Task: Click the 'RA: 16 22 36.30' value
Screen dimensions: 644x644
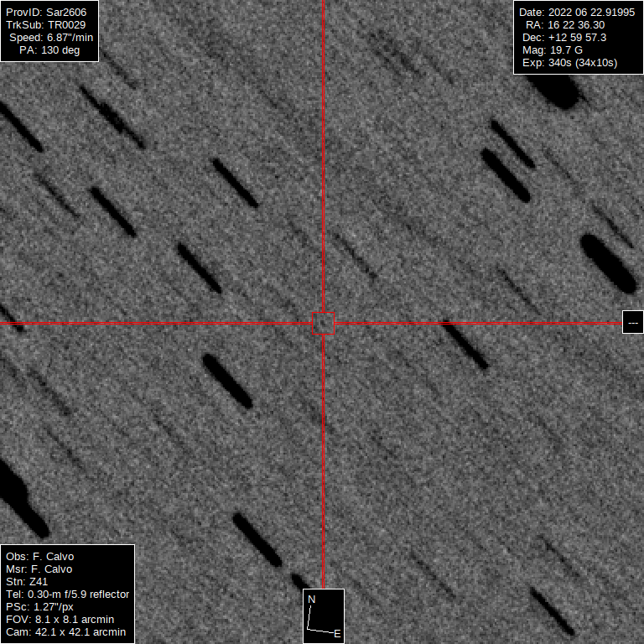Action: tap(565, 25)
